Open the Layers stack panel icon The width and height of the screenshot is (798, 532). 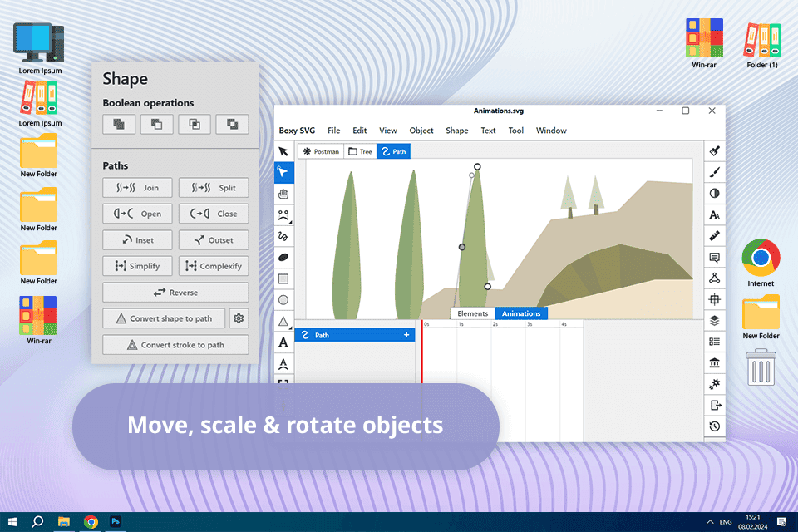(715, 321)
